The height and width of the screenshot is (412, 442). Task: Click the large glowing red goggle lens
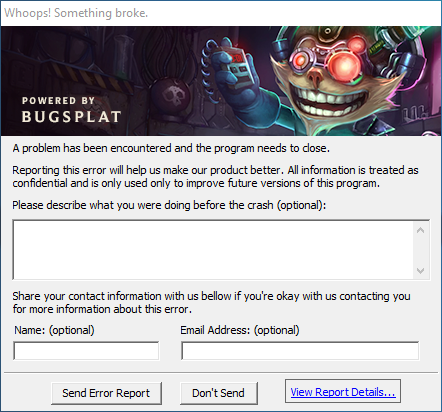click(x=344, y=64)
